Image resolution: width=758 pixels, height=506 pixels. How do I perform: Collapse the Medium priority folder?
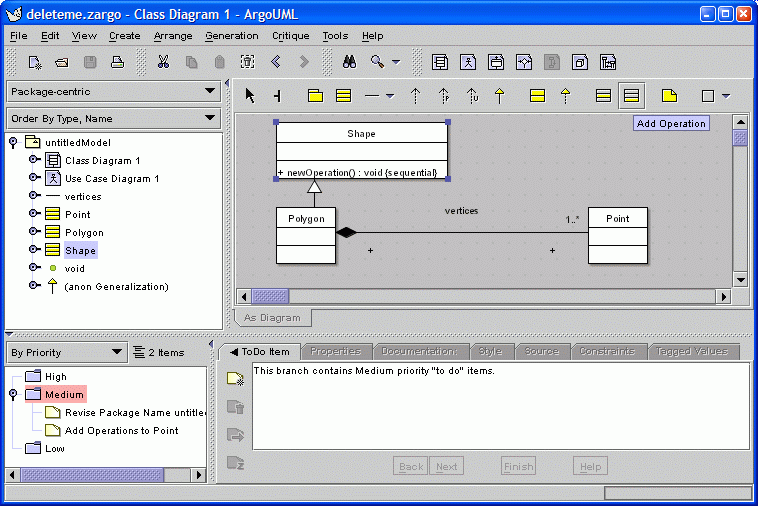coord(14,394)
